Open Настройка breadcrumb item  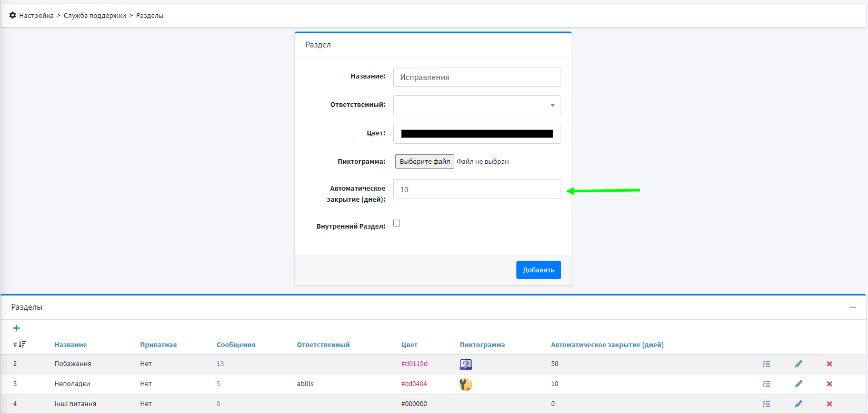(x=36, y=16)
